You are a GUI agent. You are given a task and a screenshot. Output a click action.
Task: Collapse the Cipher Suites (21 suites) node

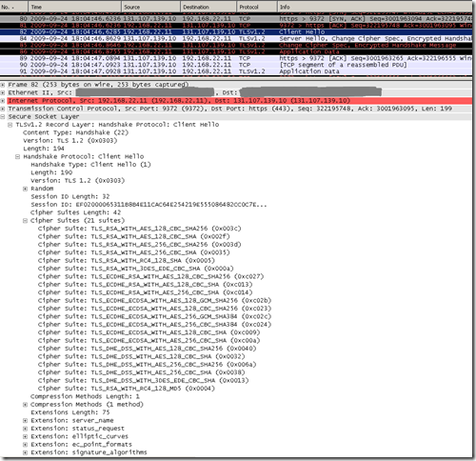[x=26, y=221]
